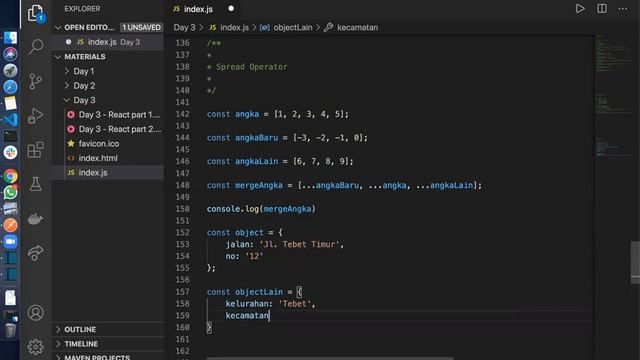Open Slack from the dock
Image resolution: width=640 pixels, height=360 pixels.
point(10,152)
